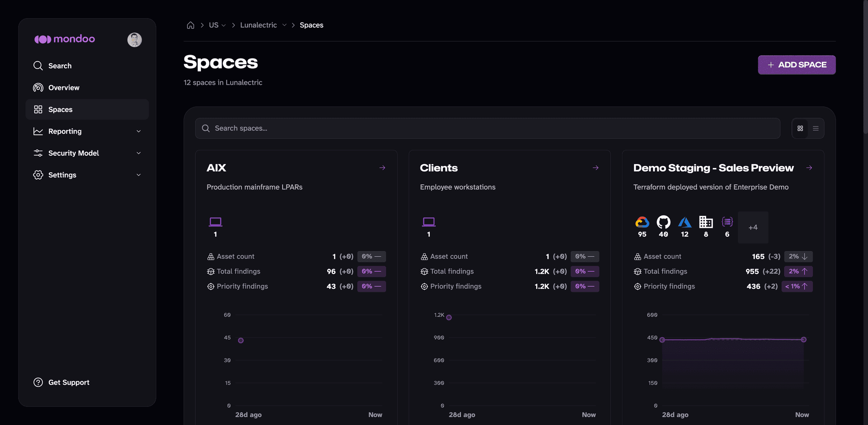Click the search icon in spaces search bar

click(206, 129)
